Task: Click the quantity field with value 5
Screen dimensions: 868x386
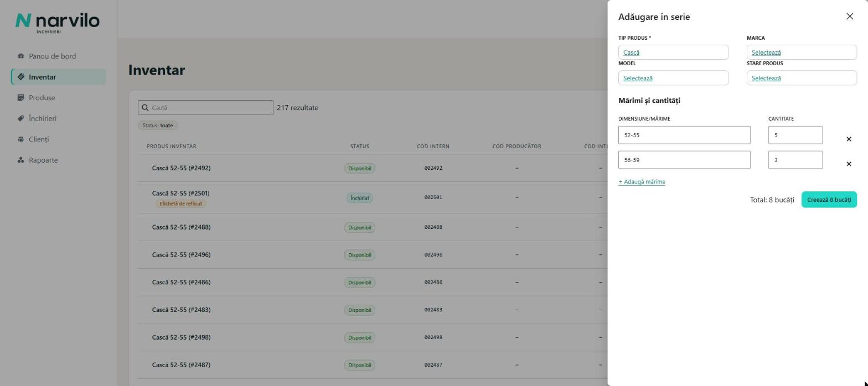Action: click(795, 135)
